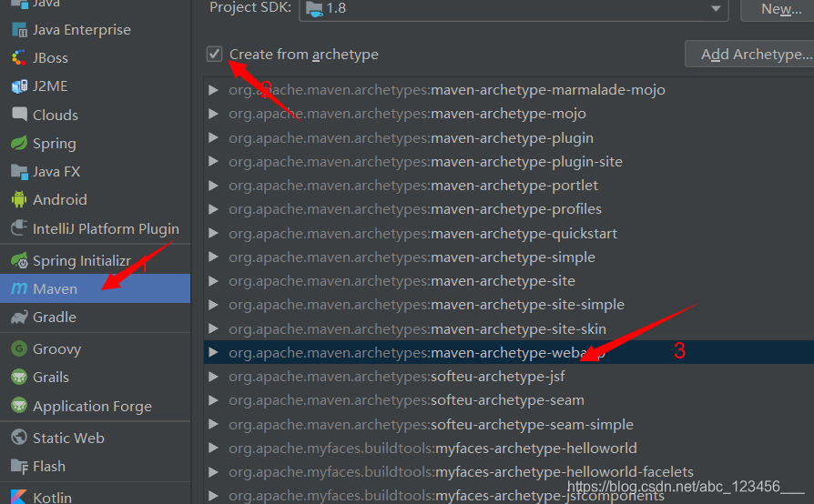
Task: Click the Maven 'm' icon
Action: pyautogui.click(x=19, y=288)
